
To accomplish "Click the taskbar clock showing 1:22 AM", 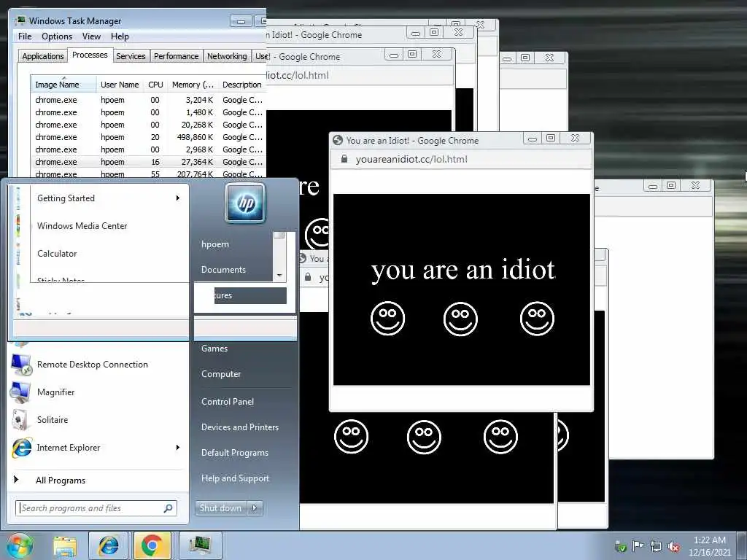I will click(709, 540).
